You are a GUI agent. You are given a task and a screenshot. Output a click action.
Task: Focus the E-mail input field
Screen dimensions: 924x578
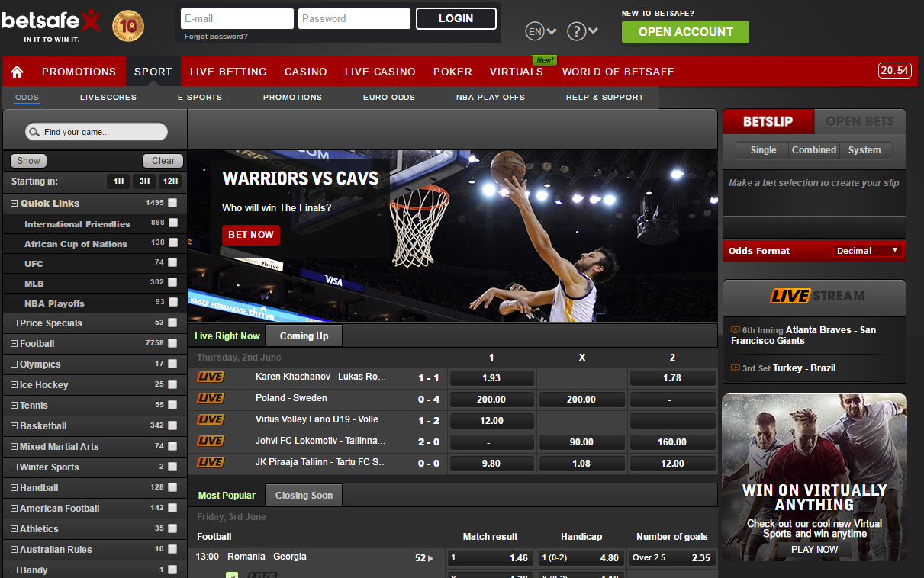coord(237,18)
